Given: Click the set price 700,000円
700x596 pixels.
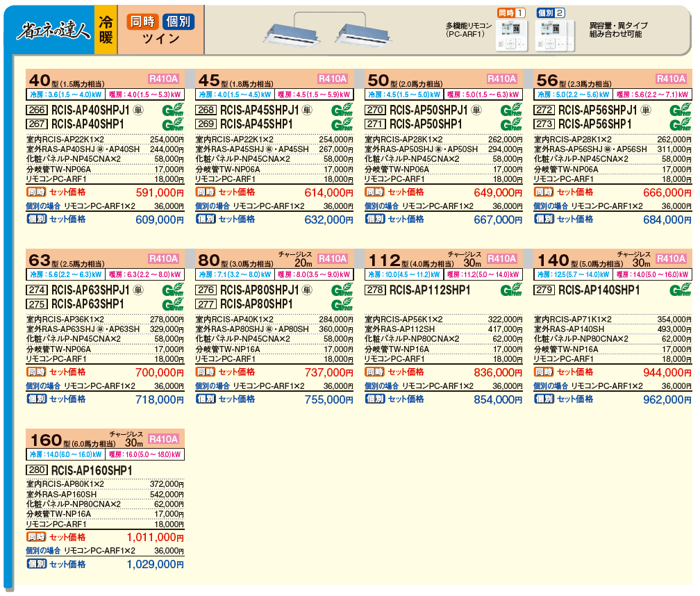Looking at the screenshot, I should pyautogui.click(x=160, y=372).
